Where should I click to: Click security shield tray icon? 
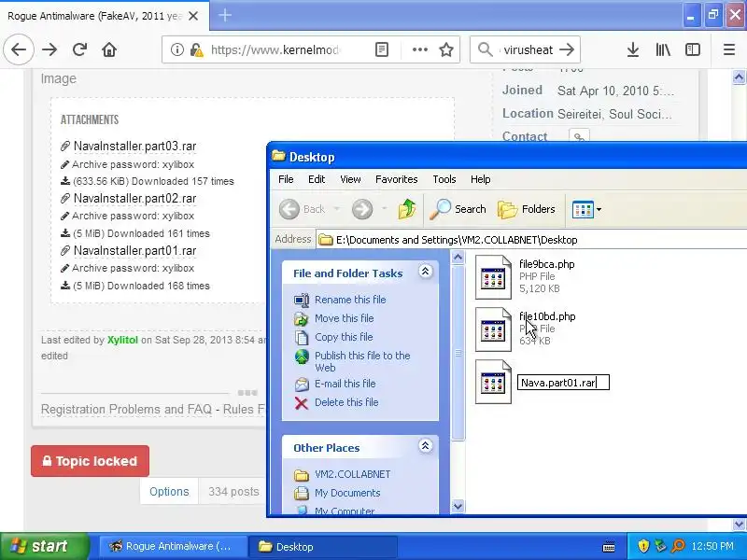tap(643, 546)
